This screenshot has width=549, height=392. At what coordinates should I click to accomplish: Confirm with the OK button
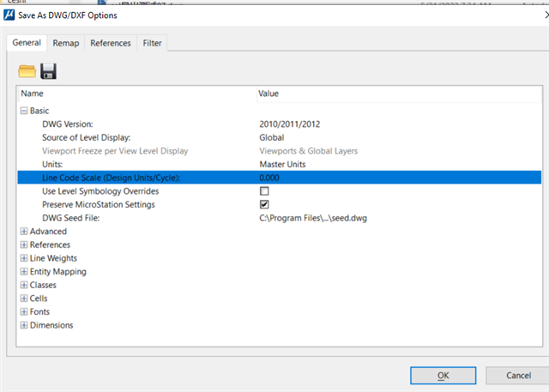[x=443, y=376]
